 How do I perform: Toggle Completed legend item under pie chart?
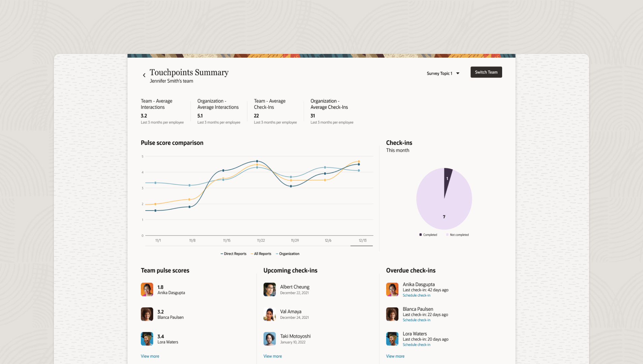tap(428, 235)
